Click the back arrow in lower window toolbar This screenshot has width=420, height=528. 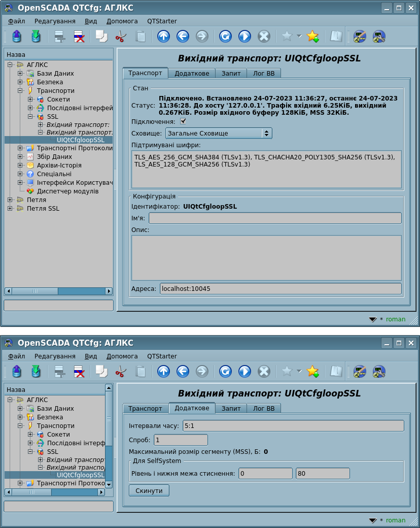[x=183, y=372]
